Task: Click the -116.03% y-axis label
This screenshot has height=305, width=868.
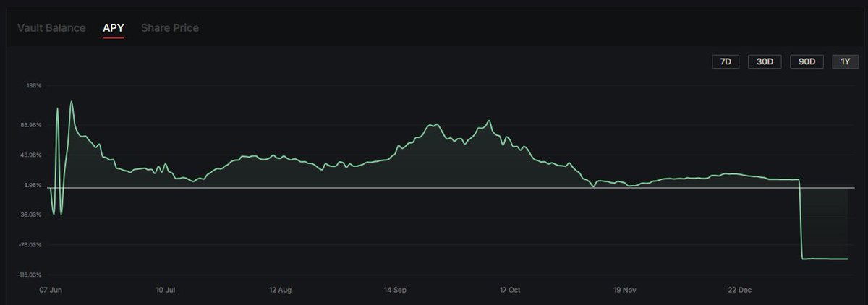Action: coord(29,275)
